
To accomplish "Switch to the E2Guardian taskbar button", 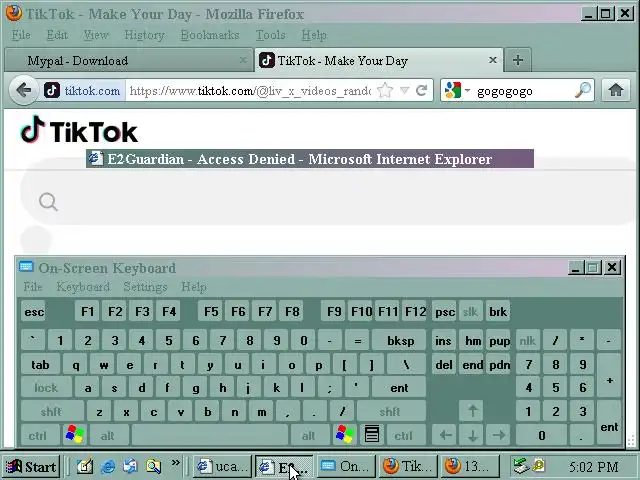I will pos(284,466).
